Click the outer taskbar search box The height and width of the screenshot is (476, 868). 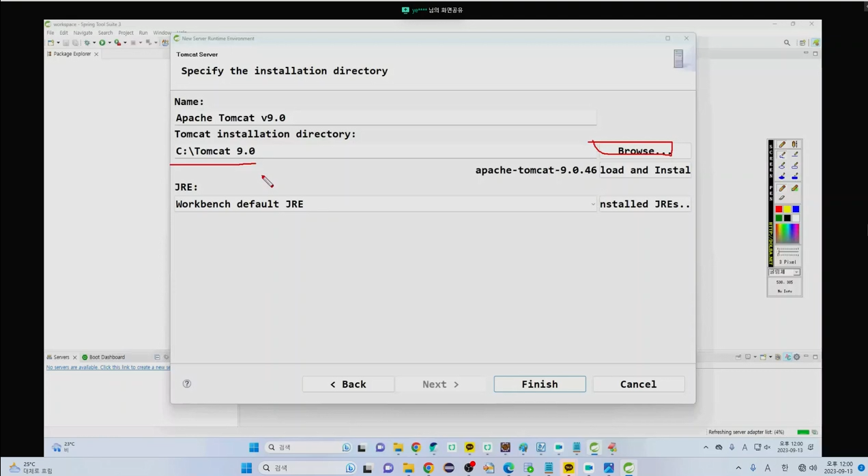tap(308, 468)
